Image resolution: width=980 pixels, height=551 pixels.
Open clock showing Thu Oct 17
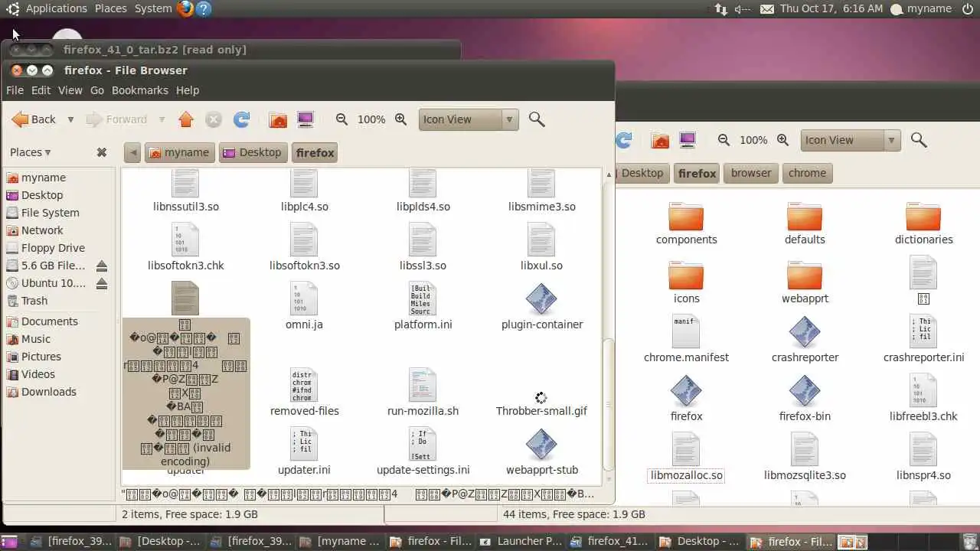831,8
